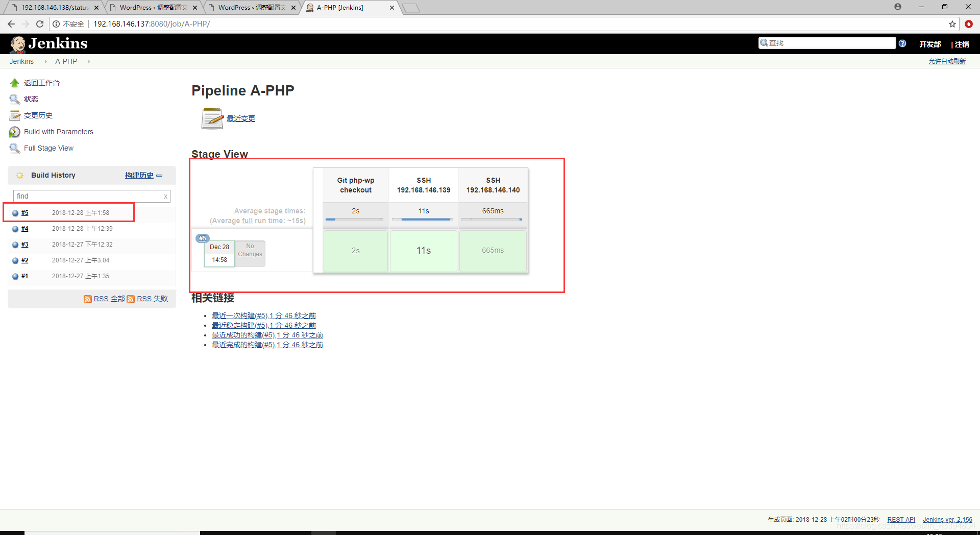Open the 最近变更 link

(241, 118)
